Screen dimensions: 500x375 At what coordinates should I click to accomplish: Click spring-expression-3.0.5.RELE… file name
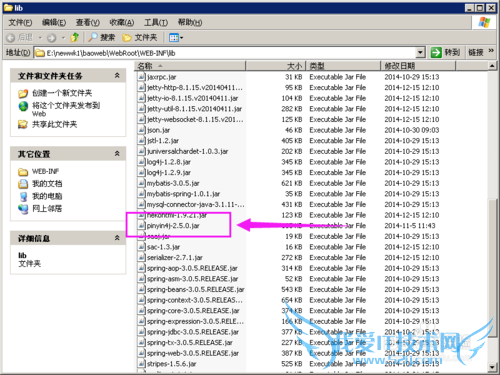195,321
